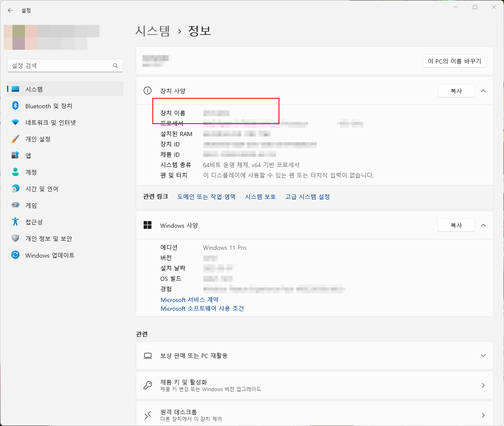504x426 pixels.
Task: Open 개인 설정 settings
Action: 65,139
